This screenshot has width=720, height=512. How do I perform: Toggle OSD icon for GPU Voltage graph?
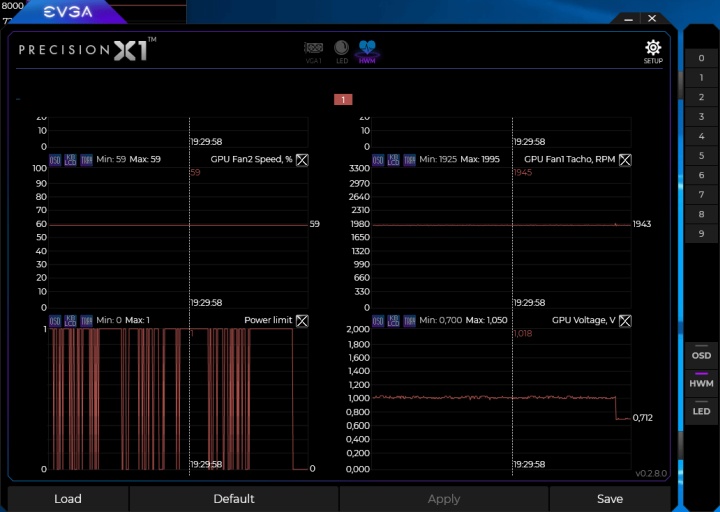[378, 321]
